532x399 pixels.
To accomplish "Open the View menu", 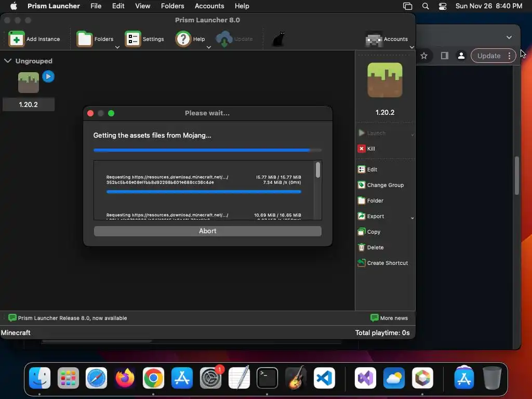I will [142, 6].
